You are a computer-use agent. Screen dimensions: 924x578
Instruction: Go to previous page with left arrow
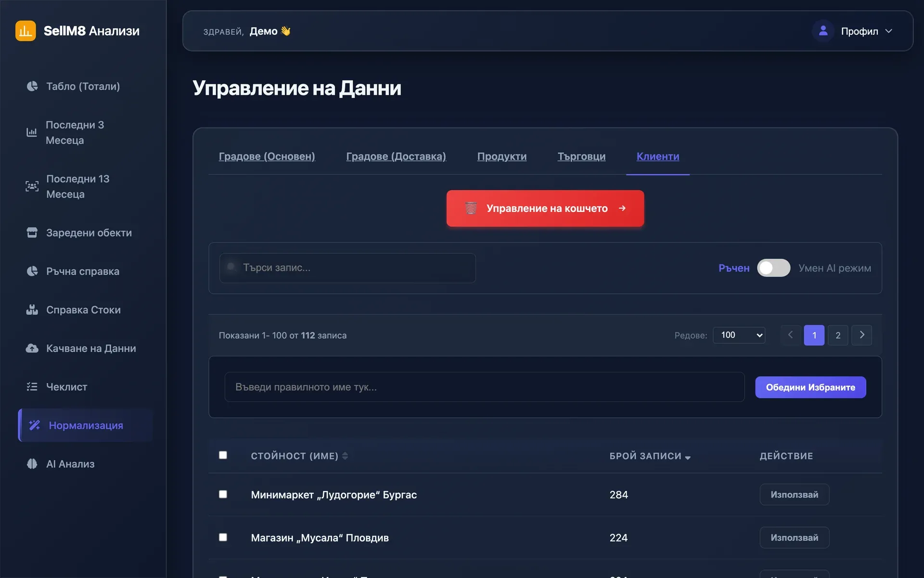pos(790,335)
